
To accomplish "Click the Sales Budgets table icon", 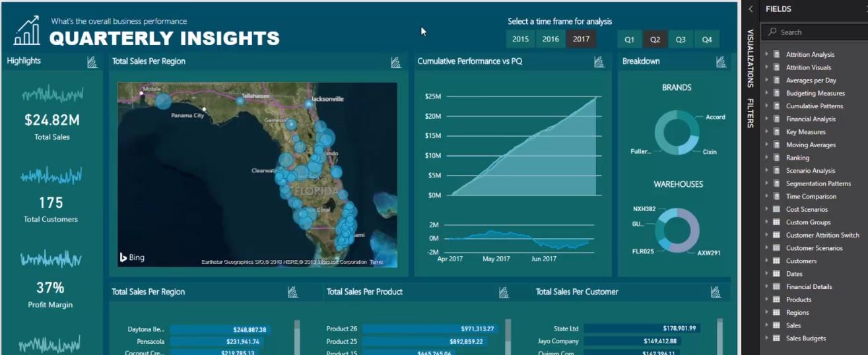I will click(776, 338).
